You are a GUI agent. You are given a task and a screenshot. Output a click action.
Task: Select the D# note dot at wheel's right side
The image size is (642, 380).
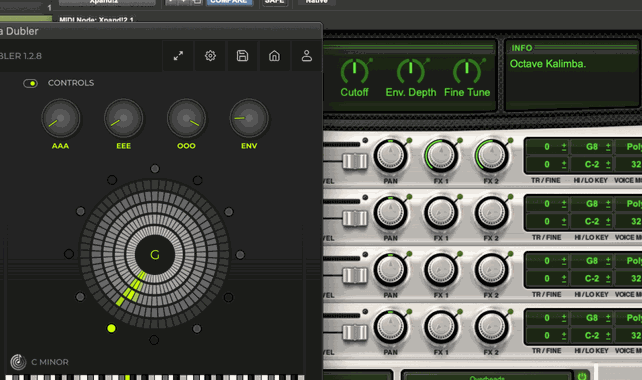coord(240,255)
